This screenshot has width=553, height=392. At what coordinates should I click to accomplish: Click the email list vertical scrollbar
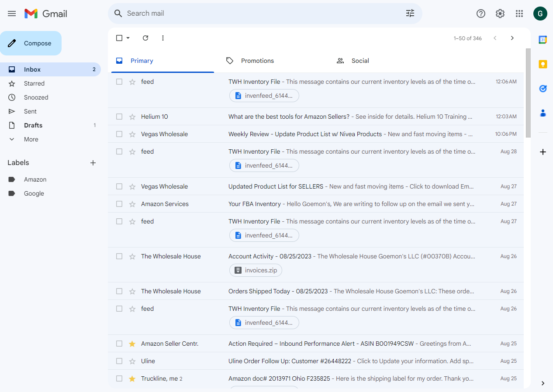(528, 93)
